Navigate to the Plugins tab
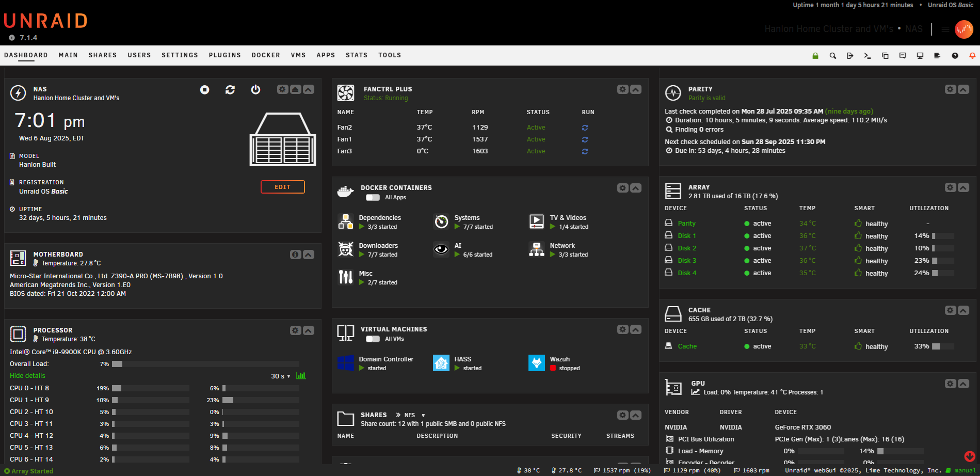Image resolution: width=980 pixels, height=476 pixels. 225,55
